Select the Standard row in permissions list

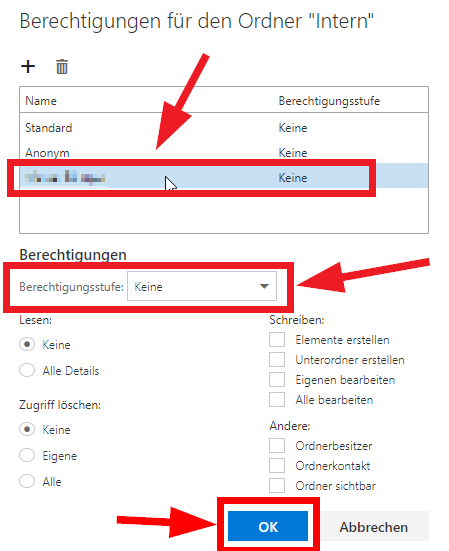pos(224,128)
